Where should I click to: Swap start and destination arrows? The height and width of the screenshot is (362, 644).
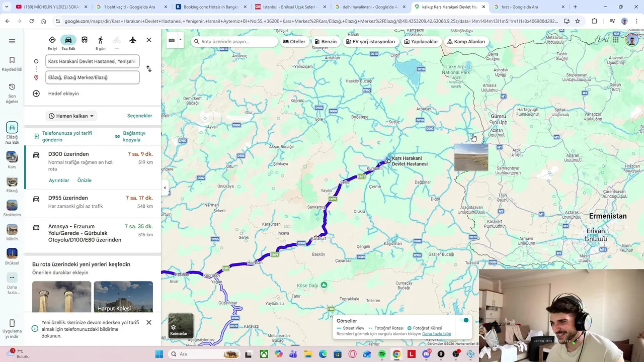tap(149, 69)
